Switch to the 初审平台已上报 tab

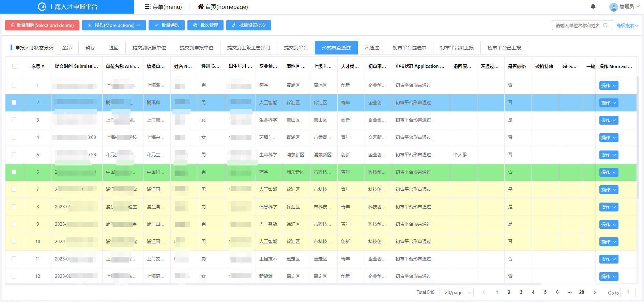coord(504,48)
